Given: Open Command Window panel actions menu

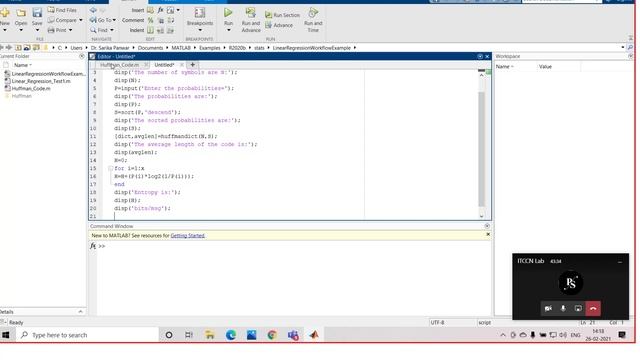Looking at the screenshot, I should 487,226.
